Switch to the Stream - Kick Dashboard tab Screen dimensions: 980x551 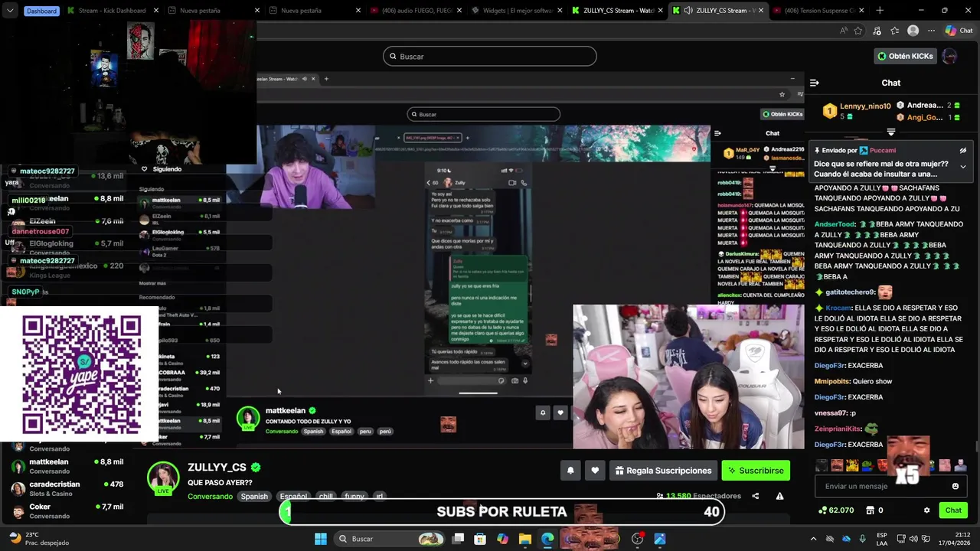click(112, 11)
